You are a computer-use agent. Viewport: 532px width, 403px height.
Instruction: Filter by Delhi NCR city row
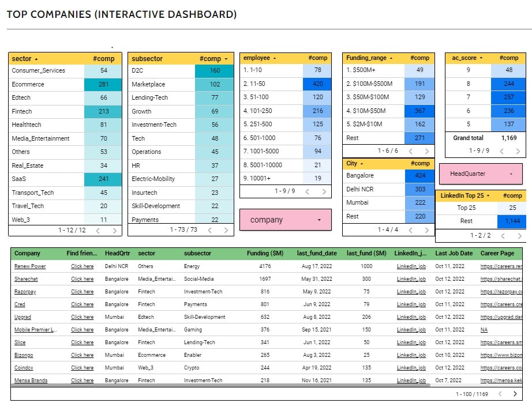click(x=388, y=189)
